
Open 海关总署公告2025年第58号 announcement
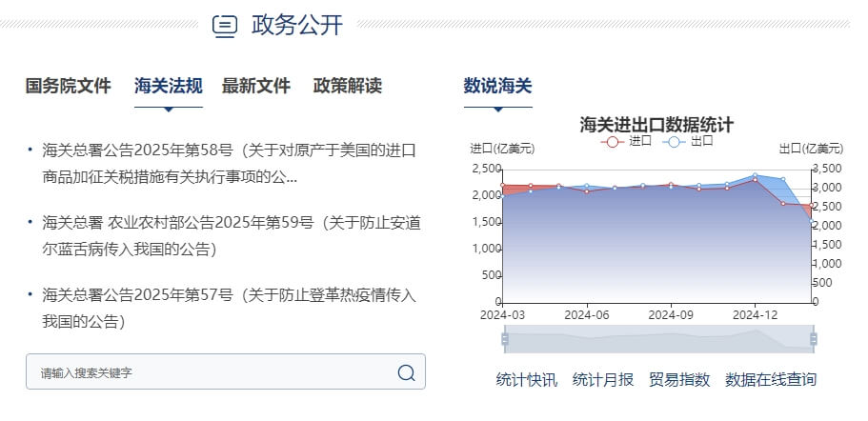tap(229, 163)
